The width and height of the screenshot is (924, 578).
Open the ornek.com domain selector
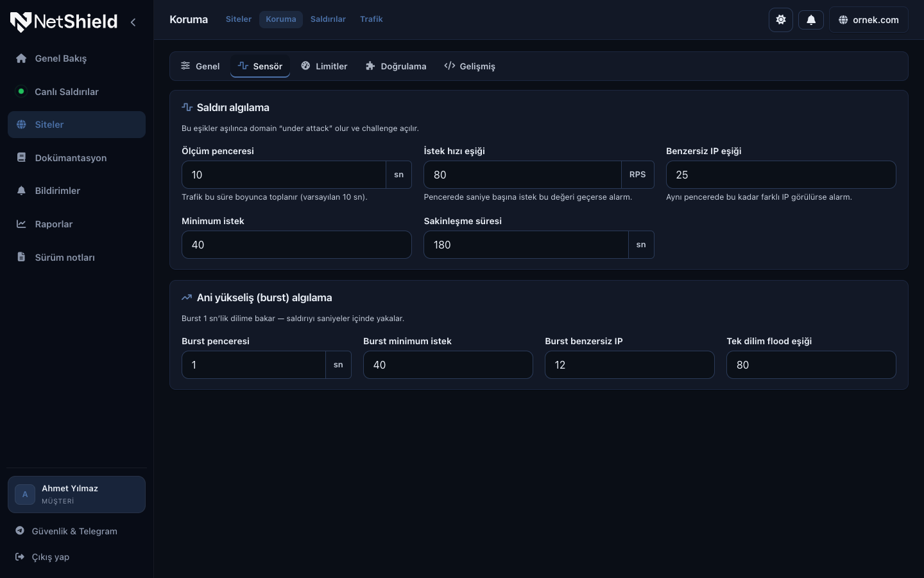pos(869,20)
